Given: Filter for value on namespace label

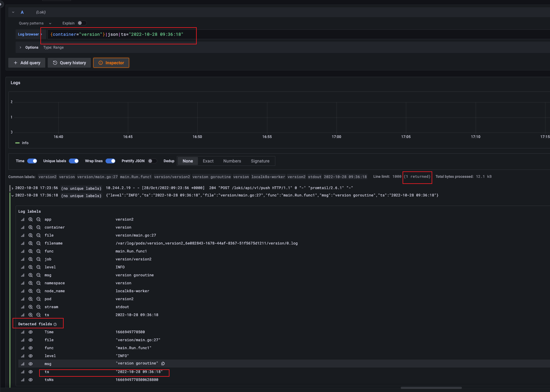Looking at the screenshot, I should (31, 283).
